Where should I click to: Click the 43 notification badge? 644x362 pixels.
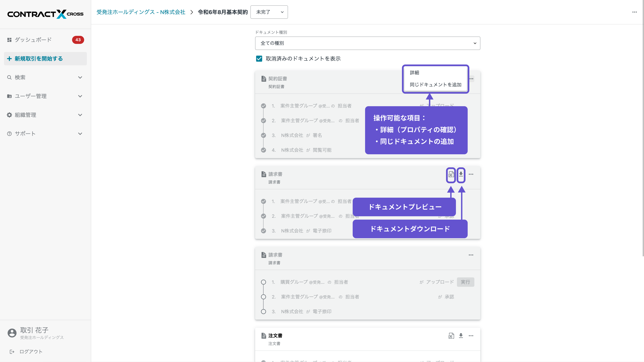click(x=78, y=40)
